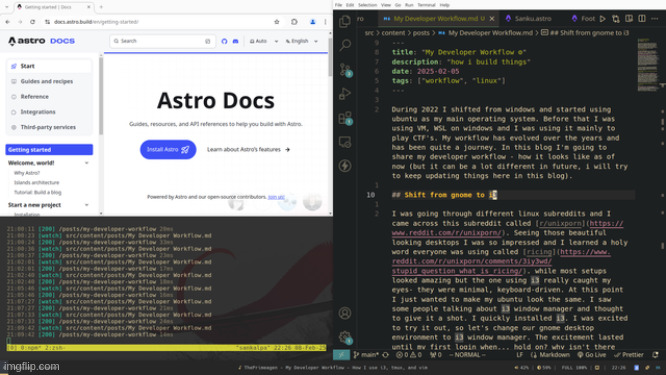
Task: Open the Getting started sidebar link
Action: coord(49,150)
